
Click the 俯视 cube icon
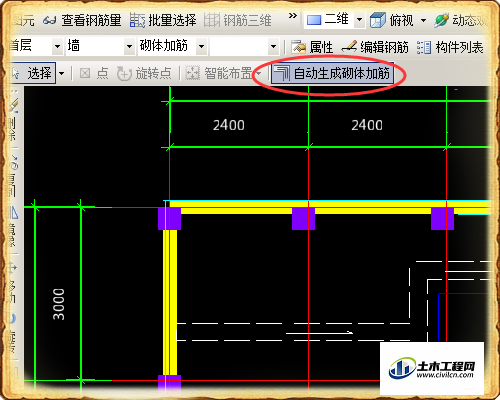click(x=378, y=20)
